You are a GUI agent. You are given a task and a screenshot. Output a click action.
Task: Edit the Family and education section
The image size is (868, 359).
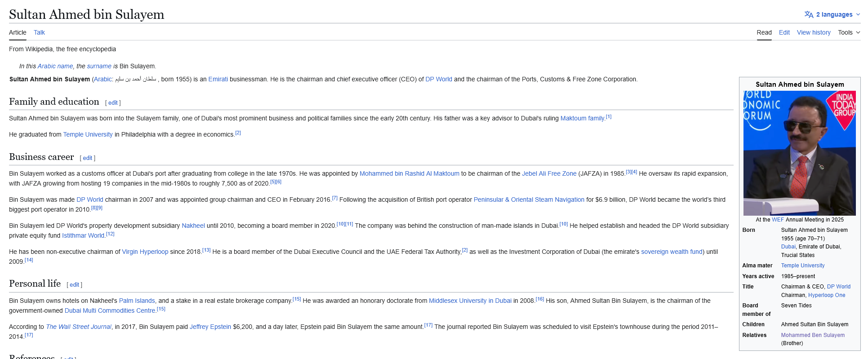pos(113,103)
